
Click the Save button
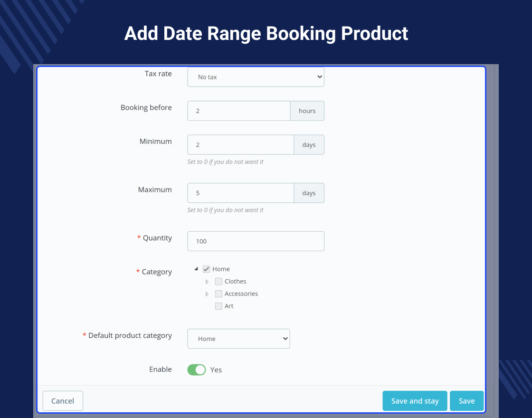pos(466,401)
